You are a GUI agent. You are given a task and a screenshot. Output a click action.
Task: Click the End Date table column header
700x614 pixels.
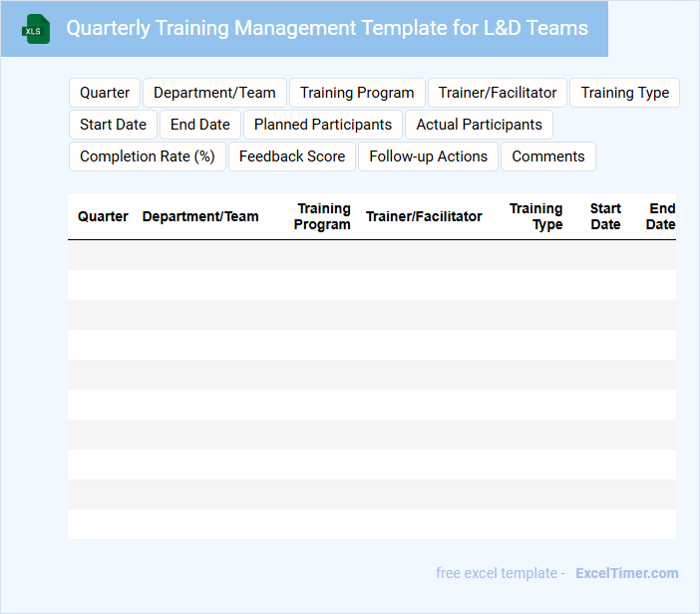[x=661, y=216]
